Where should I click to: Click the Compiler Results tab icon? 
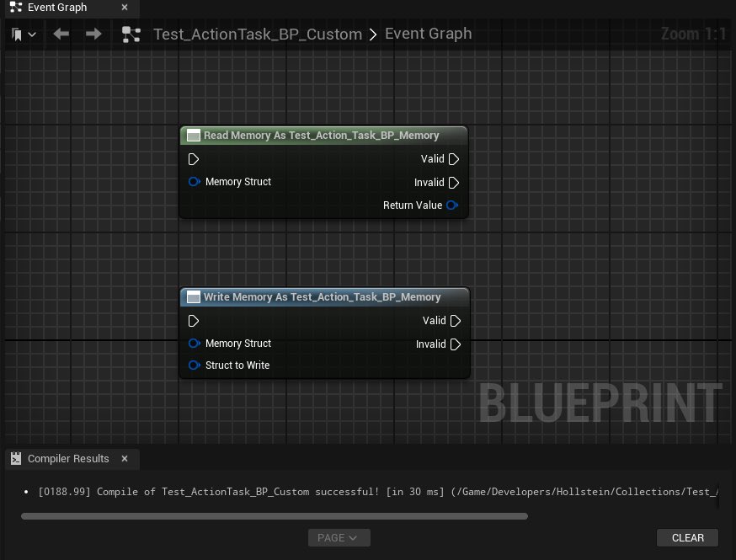[16, 459]
